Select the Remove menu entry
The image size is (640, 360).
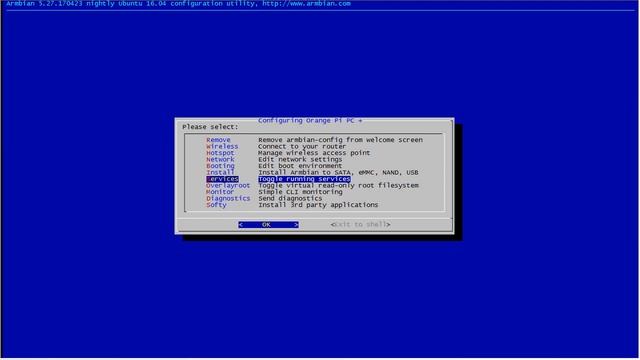218,140
